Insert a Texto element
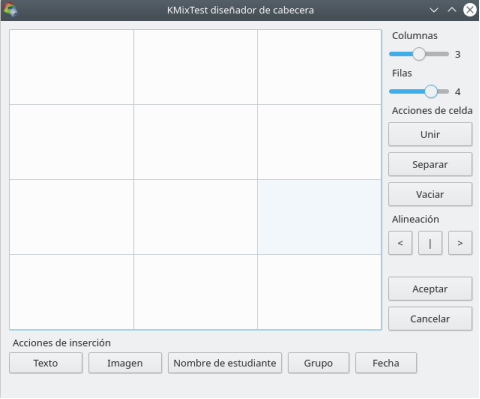The height and width of the screenshot is (399, 480). pos(46,363)
